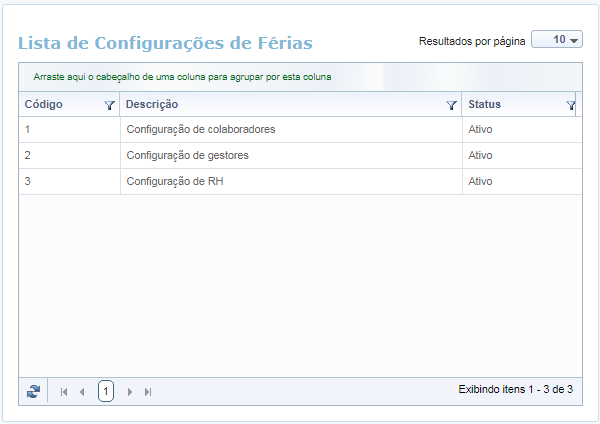Open the filter on the Status column
This screenshot has width=600, height=424.
(x=570, y=105)
